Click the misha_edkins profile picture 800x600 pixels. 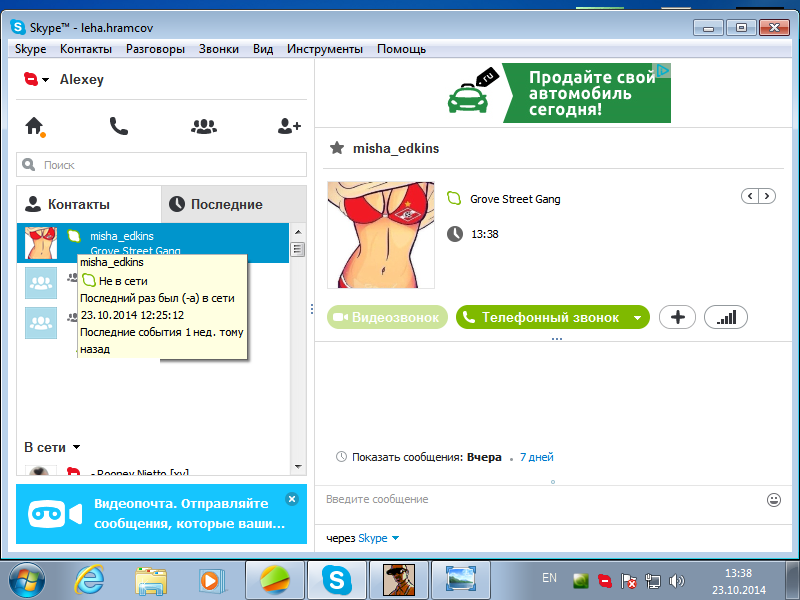tap(381, 235)
